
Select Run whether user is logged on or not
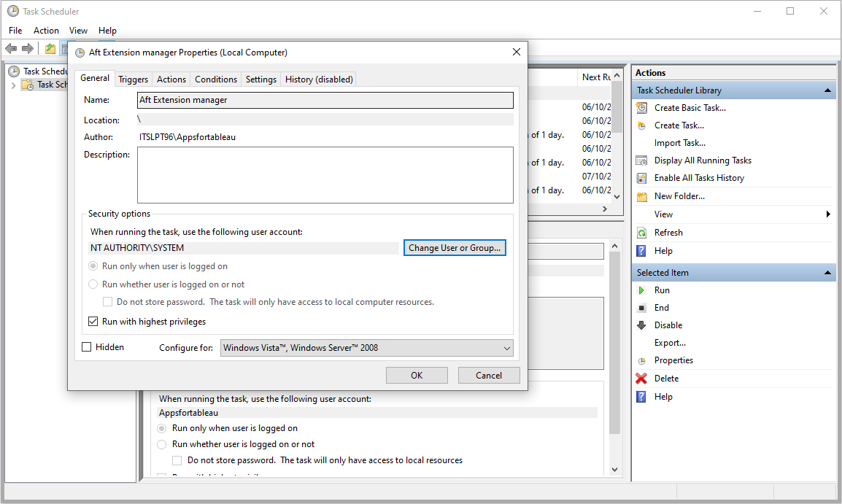93,284
